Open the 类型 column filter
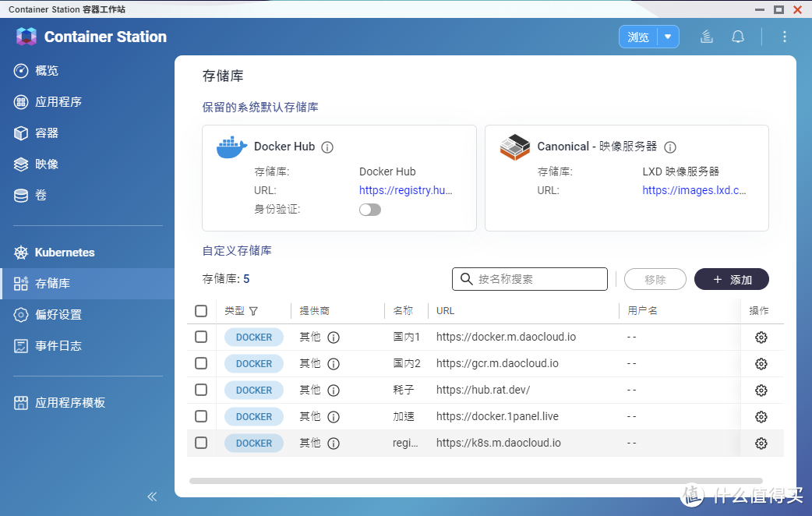The width and height of the screenshot is (812, 516). coord(253,310)
